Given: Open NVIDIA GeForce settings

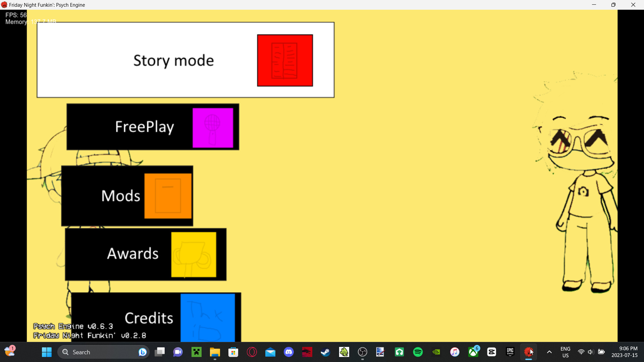Looking at the screenshot, I should [436, 352].
